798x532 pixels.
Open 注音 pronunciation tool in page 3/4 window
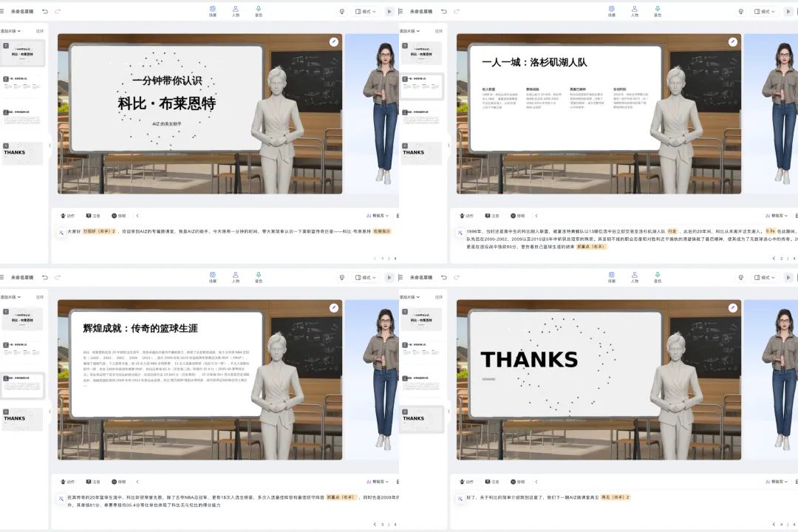pyautogui.click(x=93, y=482)
